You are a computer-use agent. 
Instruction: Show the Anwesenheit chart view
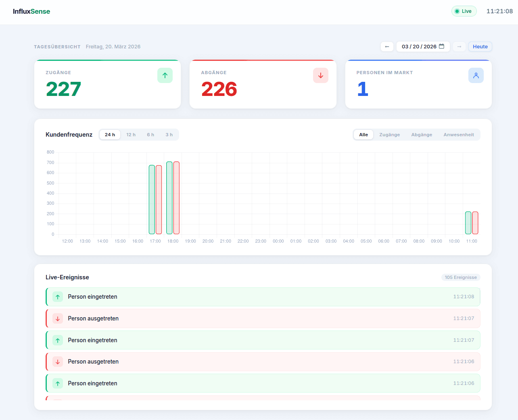(x=458, y=135)
